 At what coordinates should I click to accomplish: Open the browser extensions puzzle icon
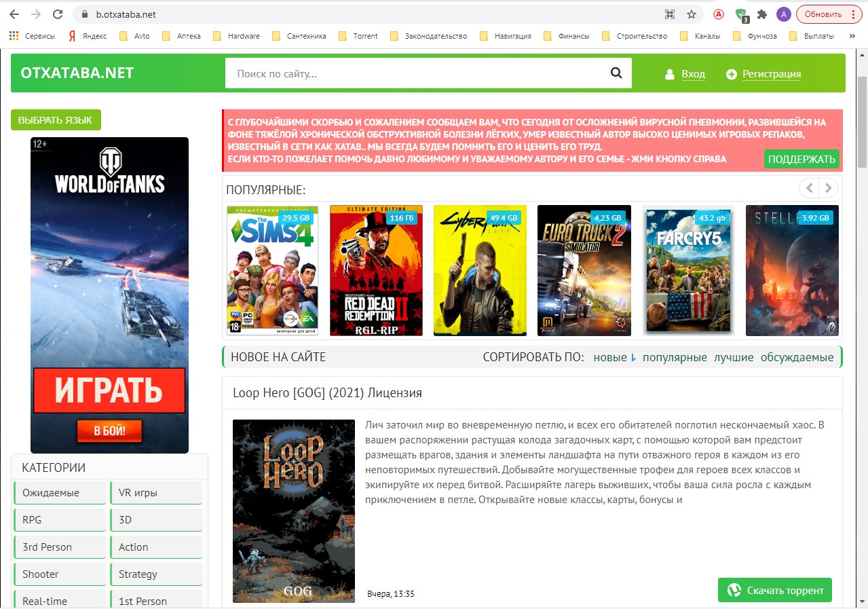click(x=762, y=14)
